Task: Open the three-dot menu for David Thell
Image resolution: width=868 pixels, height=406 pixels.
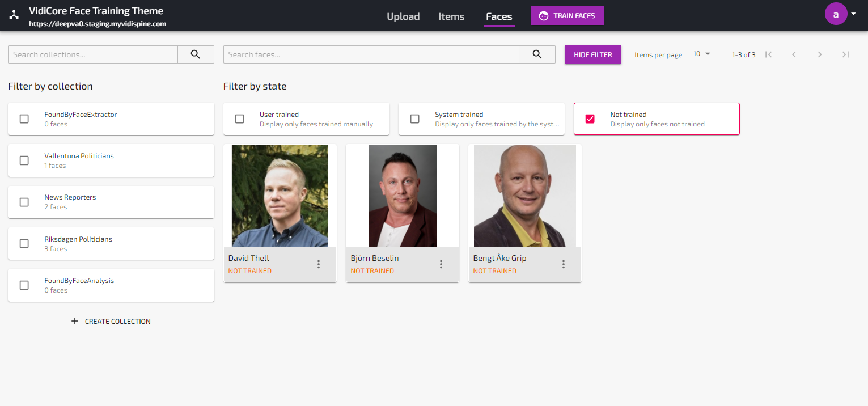Action: pos(319,264)
